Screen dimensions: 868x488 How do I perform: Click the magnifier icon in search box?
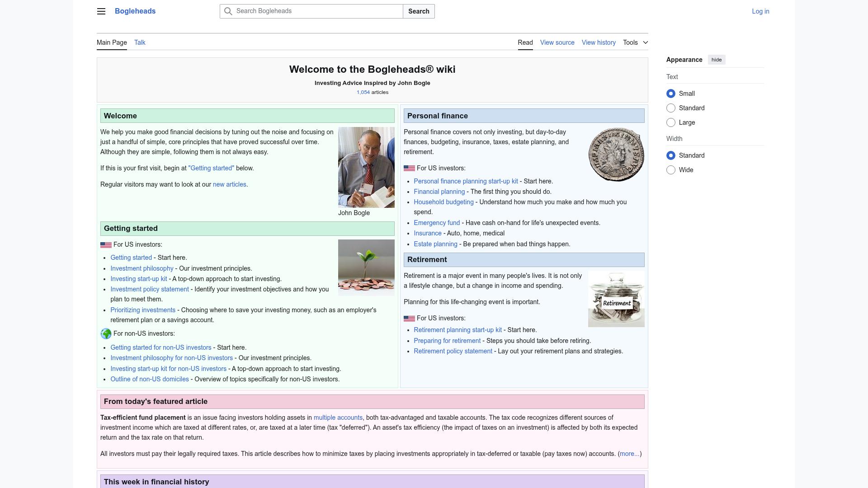[x=228, y=11]
